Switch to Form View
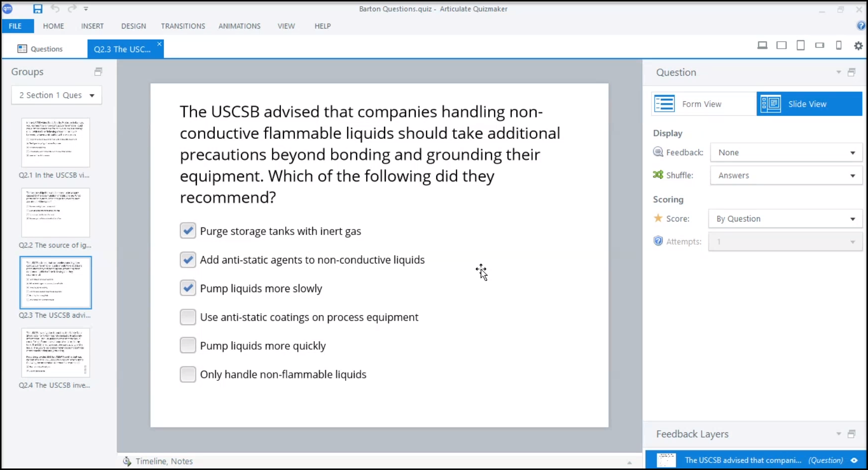Image resolution: width=868 pixels, height=470 pixels. pos(703,104)
